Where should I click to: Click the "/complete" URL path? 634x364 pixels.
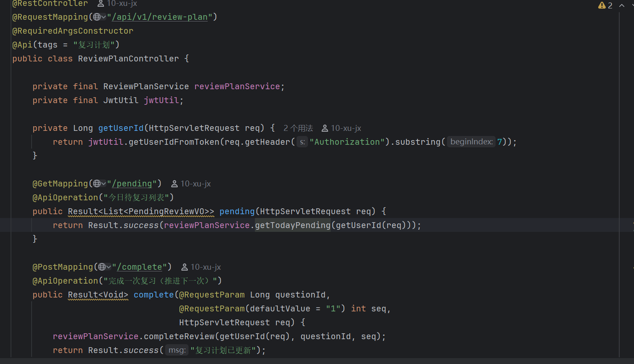tap(140, 267)
